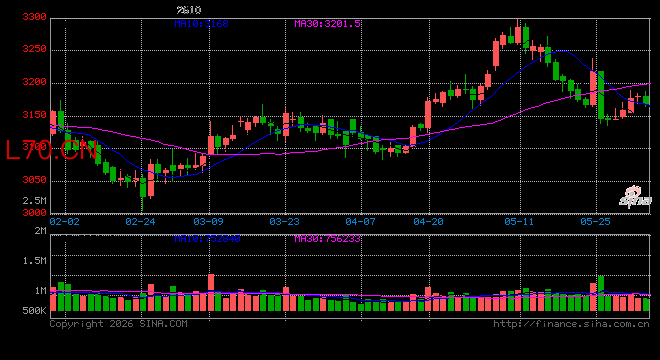Select the 3050 price axis label
This screenshot has width=660, height=360.
point(35,180)
